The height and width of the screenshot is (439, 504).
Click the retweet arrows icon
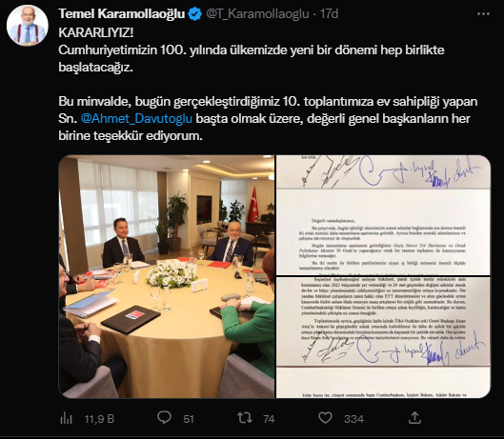pyautogui.click(x=245, y=418)
